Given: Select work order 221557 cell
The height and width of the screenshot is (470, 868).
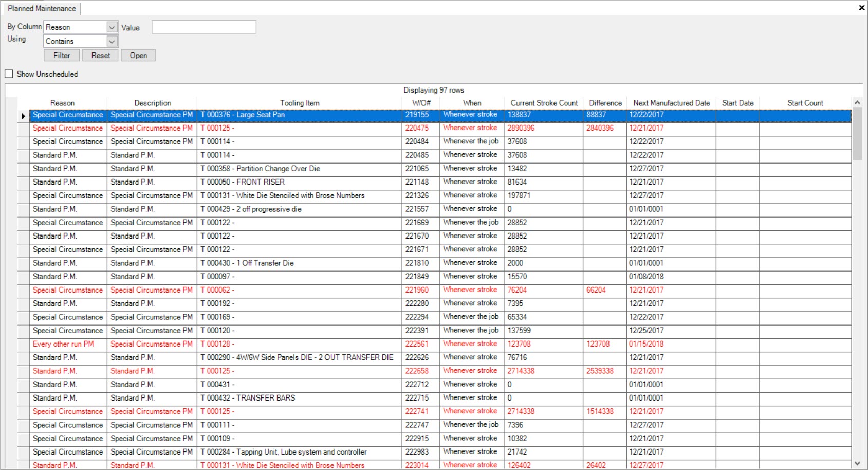Looking at the screenshot, I should pyautogui.click(x=421, y=209).
